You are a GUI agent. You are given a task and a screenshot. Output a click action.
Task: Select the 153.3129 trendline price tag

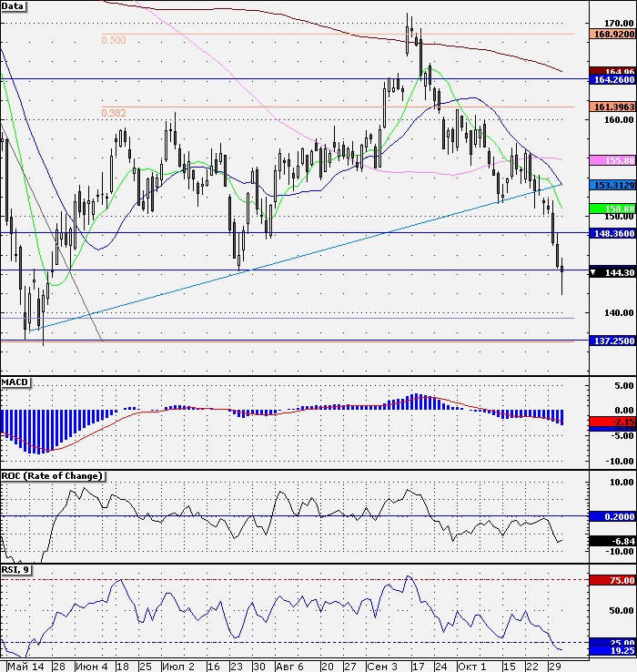pos(612,185)
